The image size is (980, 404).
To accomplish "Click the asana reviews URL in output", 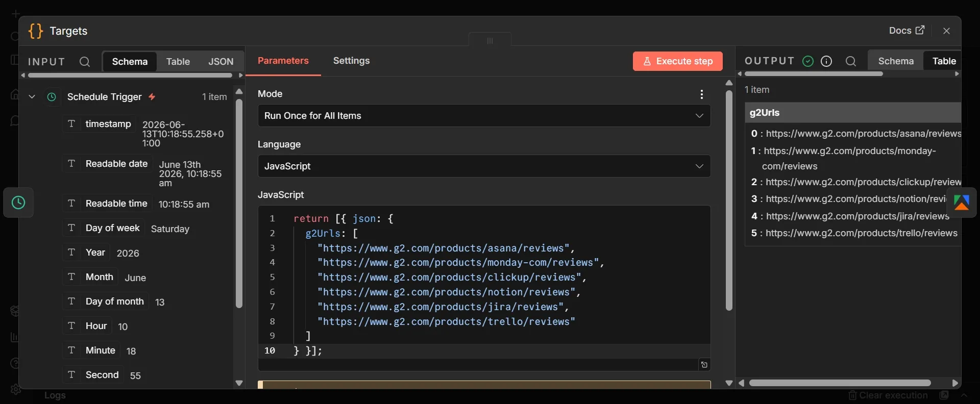I will coord(864,134).
